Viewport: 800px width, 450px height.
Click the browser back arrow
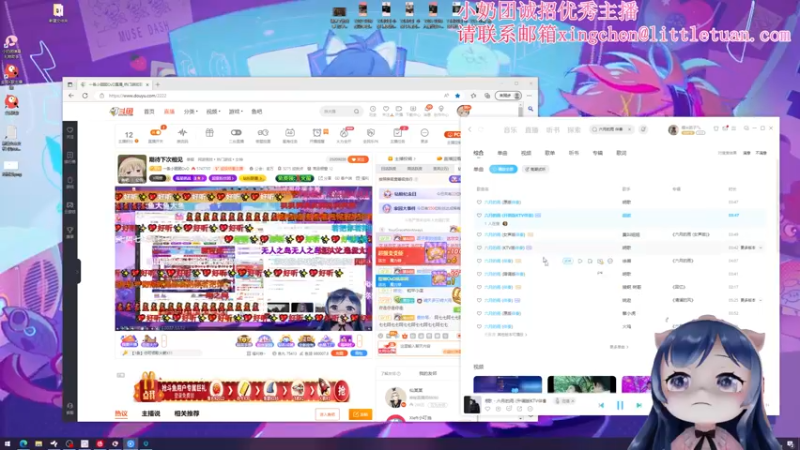(71, 95)
